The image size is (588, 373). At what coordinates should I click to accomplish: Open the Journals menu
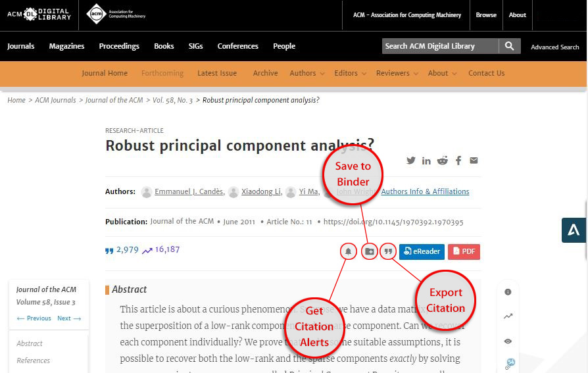pos(20,46)
